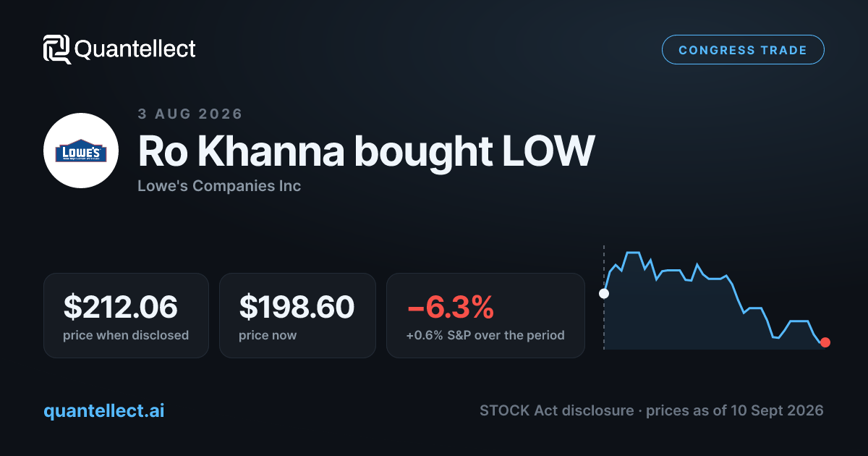Viewport: 868px width, 456px height.
Task: Click the dashed disclosure date line
Action: 604,297
